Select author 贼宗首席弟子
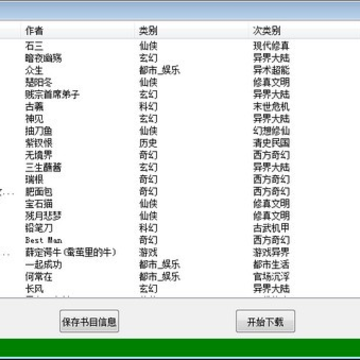This screenshot has height=360, width=360. coord(52,94)
